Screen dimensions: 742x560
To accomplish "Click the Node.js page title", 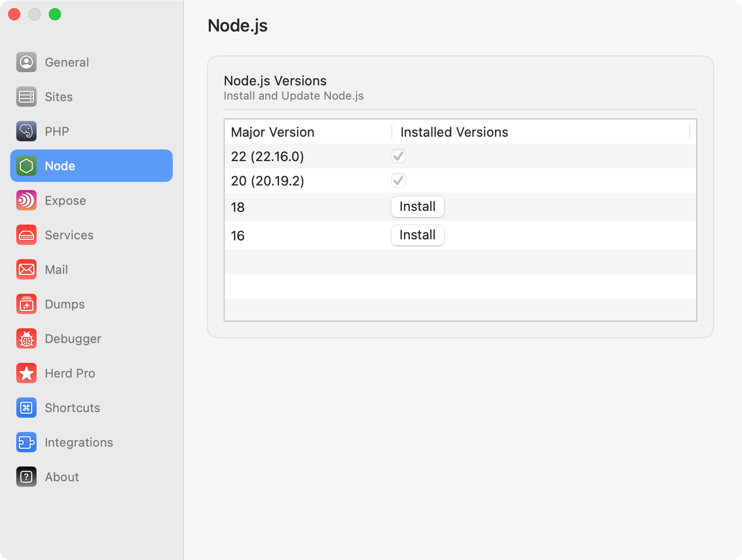I will point(238,25).
